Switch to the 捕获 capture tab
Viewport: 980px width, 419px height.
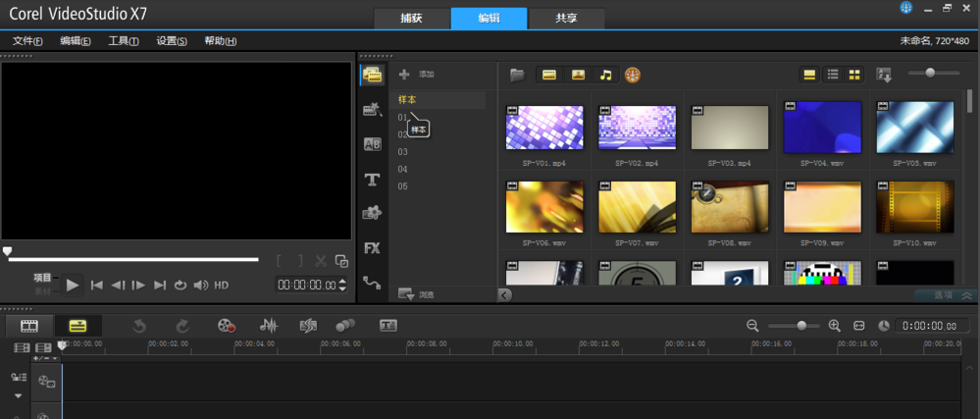click(411, 18)
